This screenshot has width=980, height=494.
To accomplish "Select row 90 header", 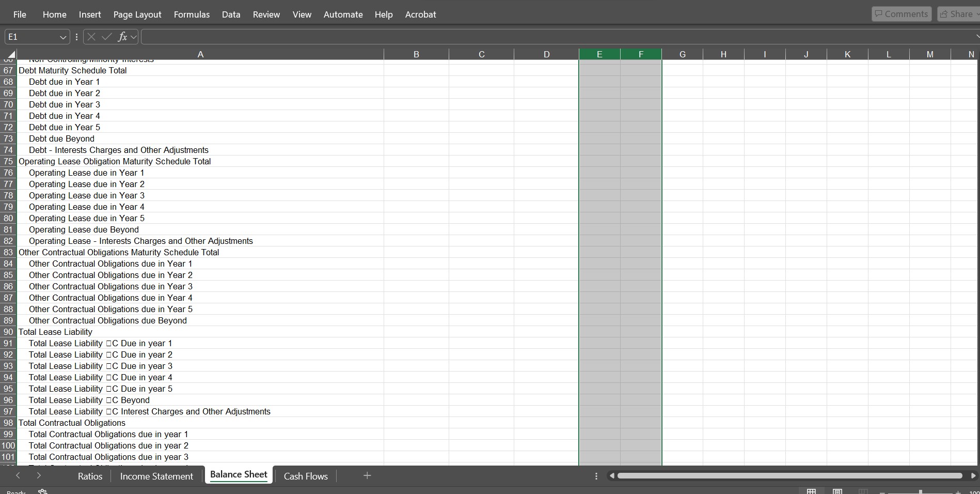I will (8, 332).
